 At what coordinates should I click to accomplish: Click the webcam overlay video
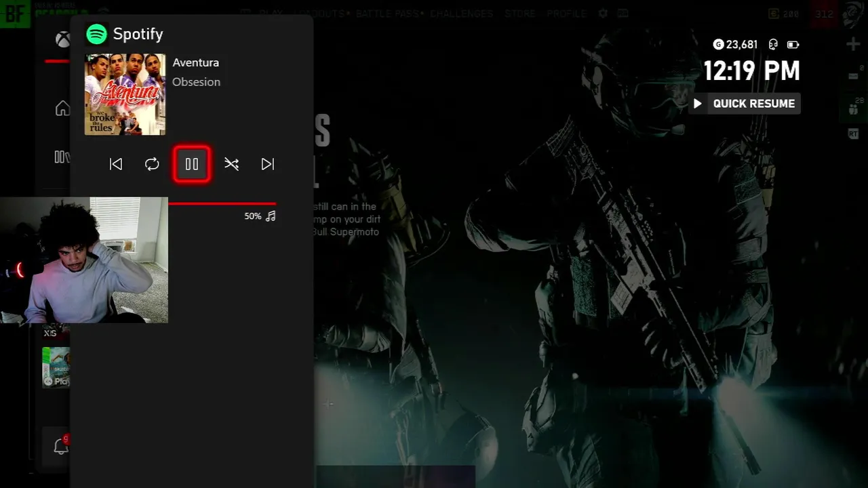coord(84,260)
